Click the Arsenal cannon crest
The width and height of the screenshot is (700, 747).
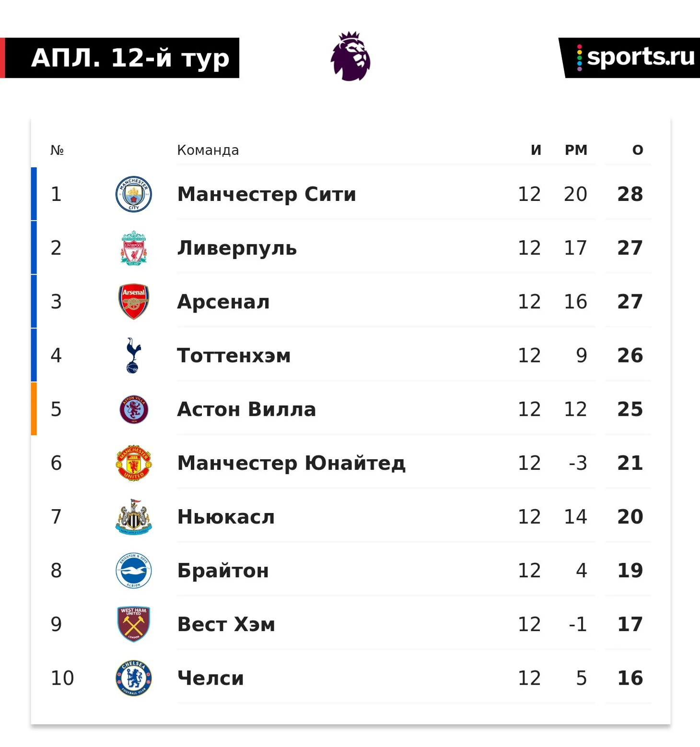(134, 302)
